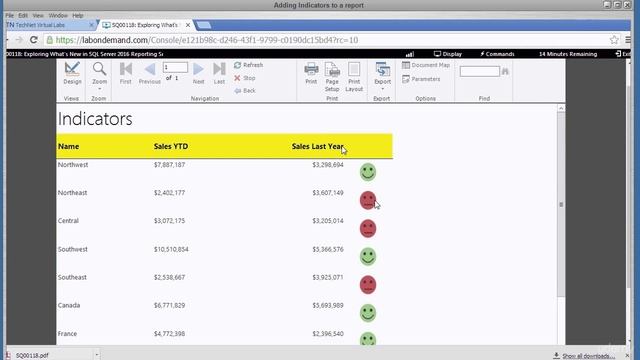Go forward in browser history

(x=19, y=40)
